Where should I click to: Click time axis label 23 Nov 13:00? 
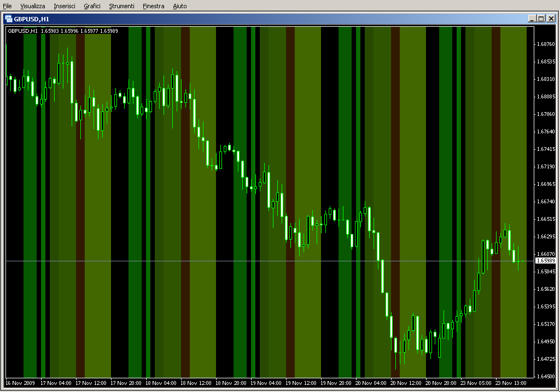[x=511, y=383]
